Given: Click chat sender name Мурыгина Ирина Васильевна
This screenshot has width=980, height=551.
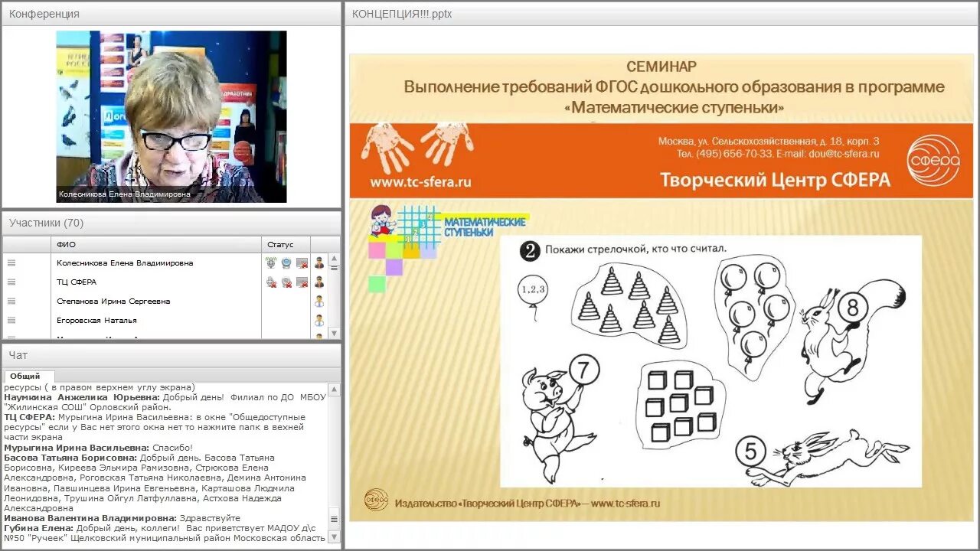Looking at the screenshot, I should click(x=77, y=448).
